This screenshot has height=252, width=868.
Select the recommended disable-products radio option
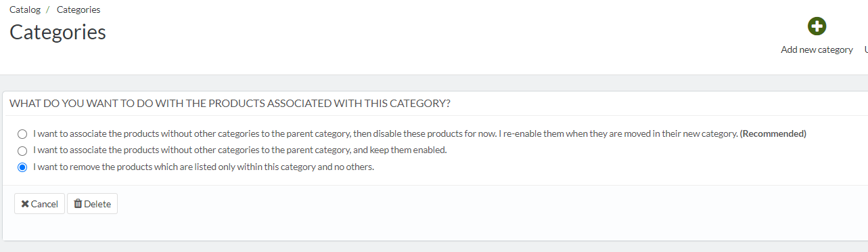pyautogui.click(x=22, y=134)
